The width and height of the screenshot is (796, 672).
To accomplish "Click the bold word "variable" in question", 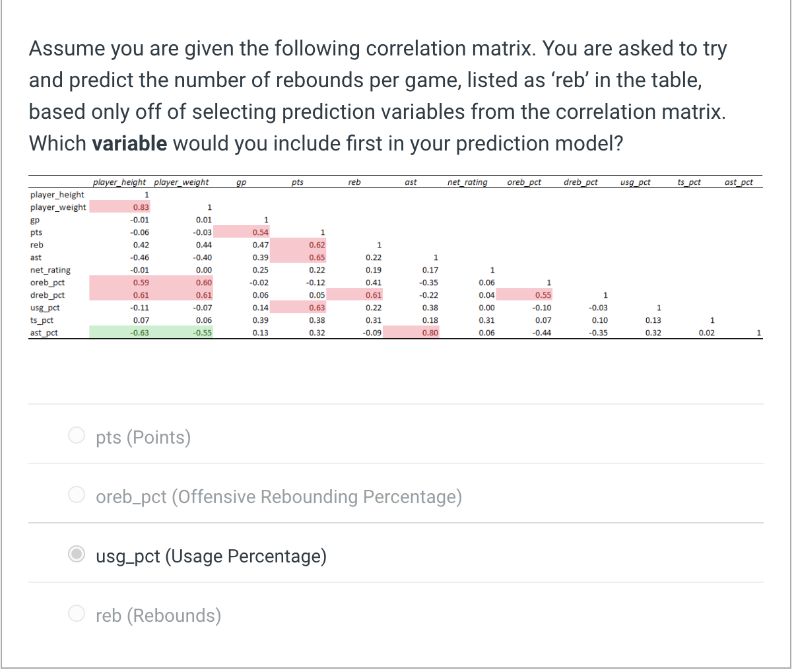I will point(129,143).
